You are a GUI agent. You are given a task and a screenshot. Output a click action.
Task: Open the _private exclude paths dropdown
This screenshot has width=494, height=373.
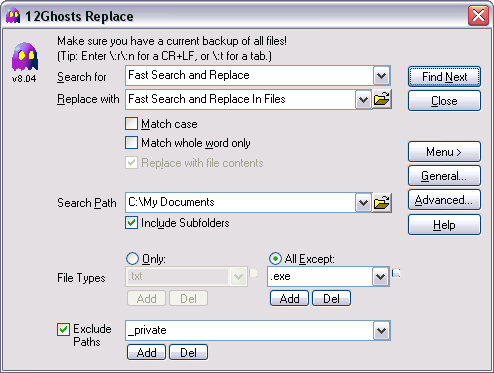click(x=381, y=331)
